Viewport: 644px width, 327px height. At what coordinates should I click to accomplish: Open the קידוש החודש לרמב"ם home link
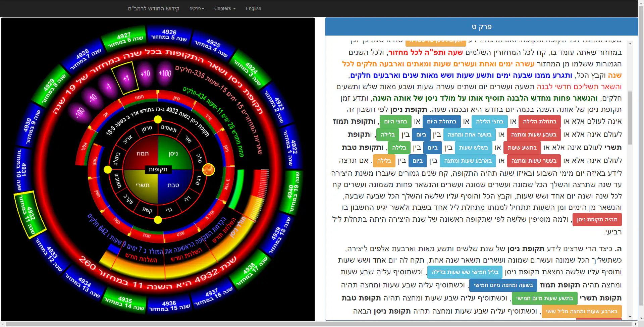click(x=154, y=8)
